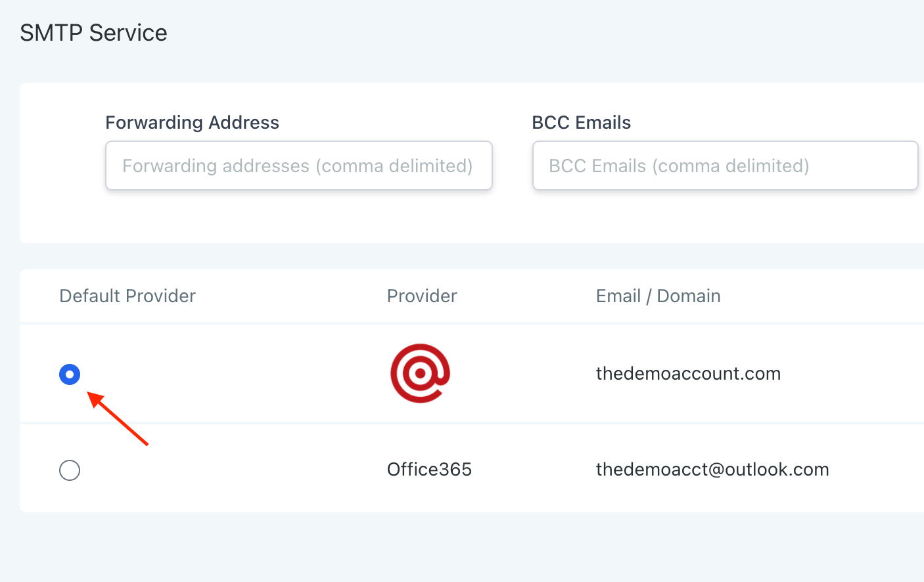Click the SMTP Service page heading
The height and width of the screenshot is (582, 924).
pyautogui.click(x=93, y=33)
